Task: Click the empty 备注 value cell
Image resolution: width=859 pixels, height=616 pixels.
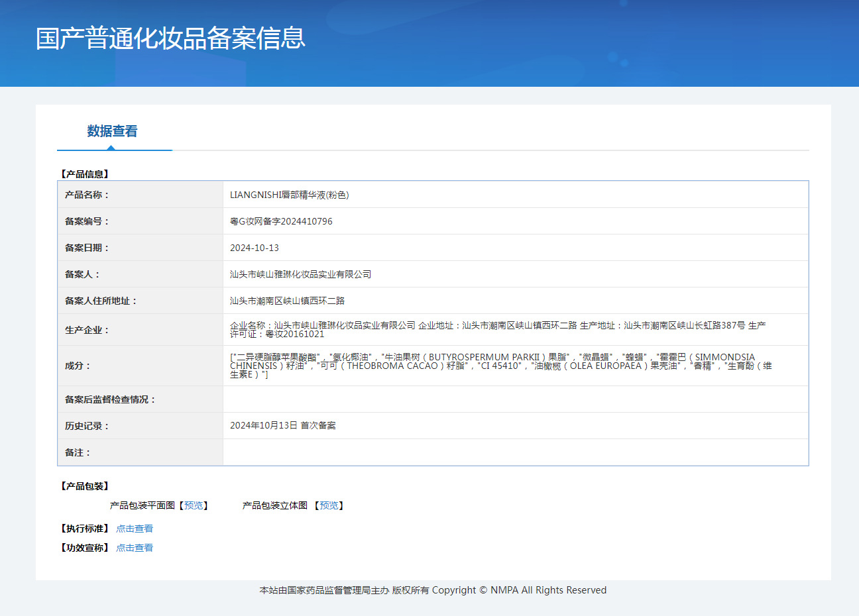Action: click(x=515, y=452)
